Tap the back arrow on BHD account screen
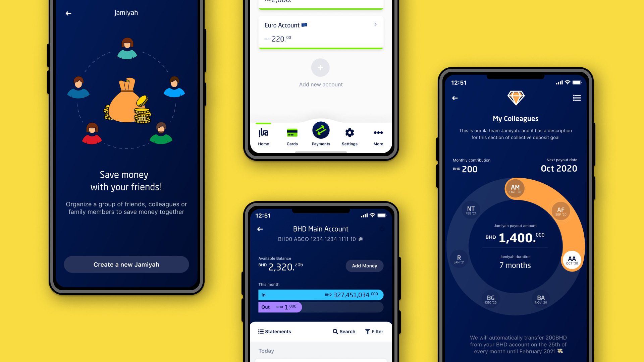This screenshot has width=644, height=362. (x=261, y=229)
